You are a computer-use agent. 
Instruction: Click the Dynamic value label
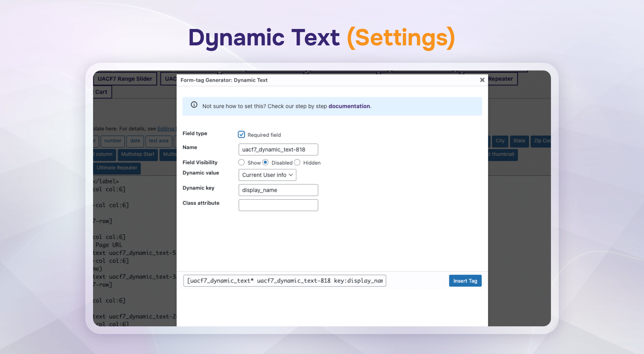(201, 173)
